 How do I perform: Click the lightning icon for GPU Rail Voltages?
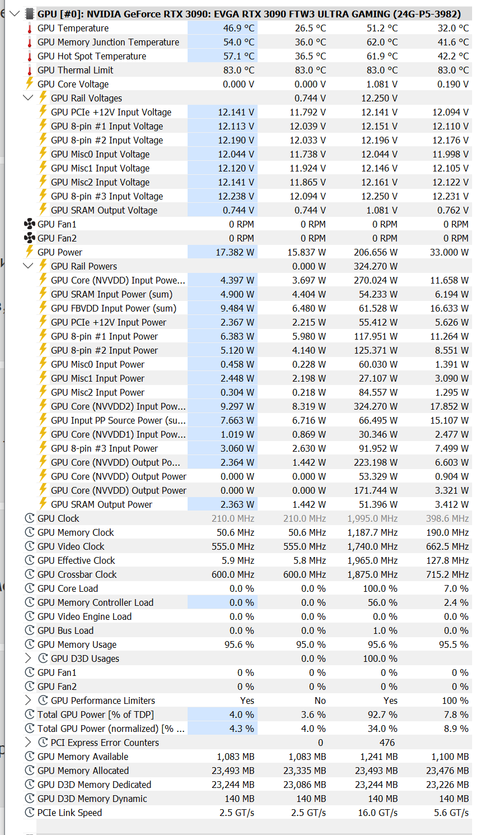[43, 97]
